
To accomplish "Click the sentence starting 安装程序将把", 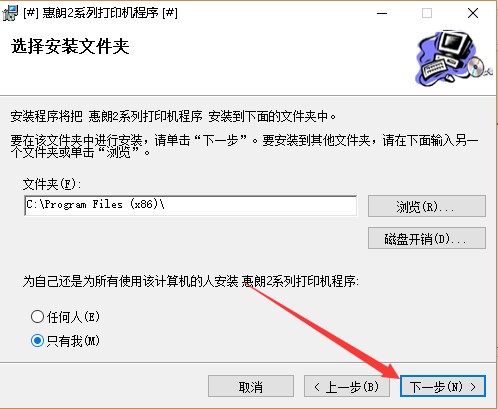I will 173,116.
